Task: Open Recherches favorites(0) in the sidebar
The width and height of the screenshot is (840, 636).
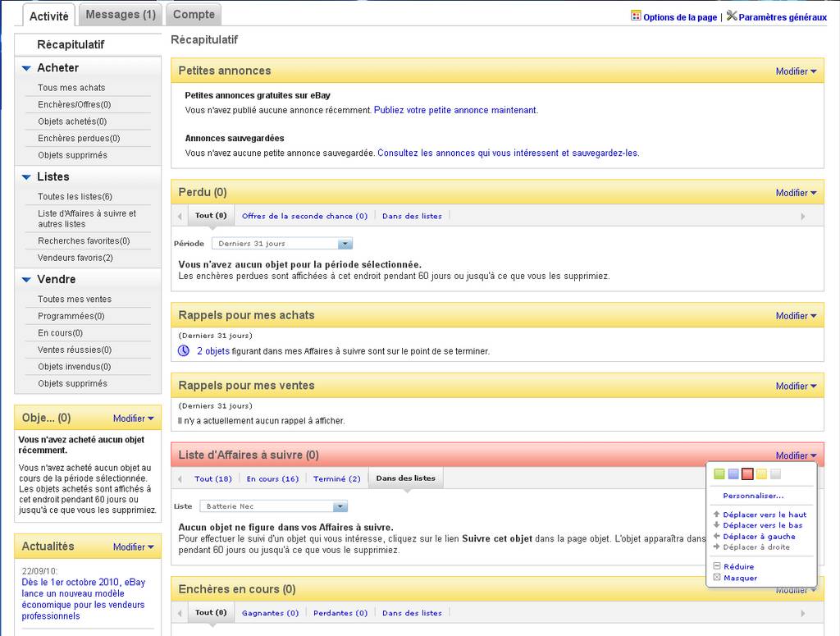Action: pyautogui.click(x=84, y=241)
